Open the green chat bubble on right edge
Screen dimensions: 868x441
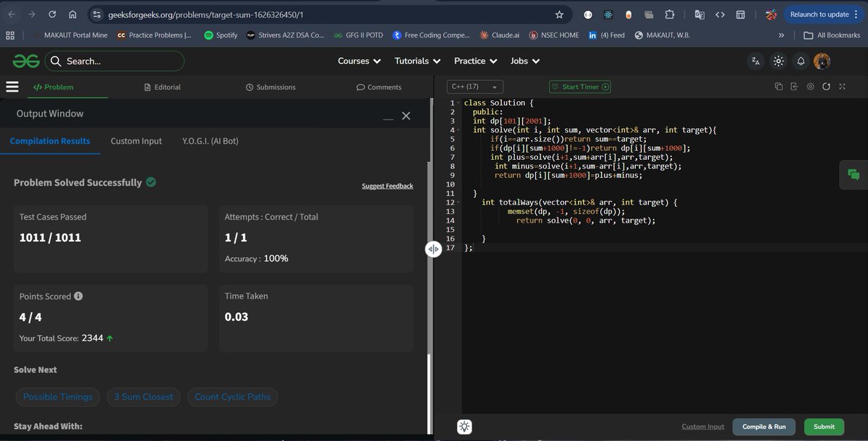tap(854, 174)
